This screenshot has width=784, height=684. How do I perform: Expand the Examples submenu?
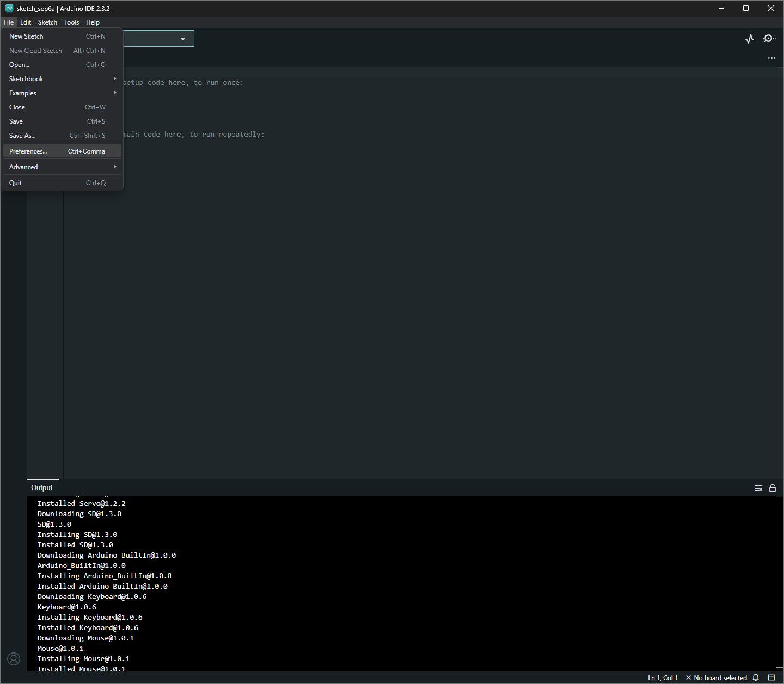pyautogui.click(x=62, y=93)
